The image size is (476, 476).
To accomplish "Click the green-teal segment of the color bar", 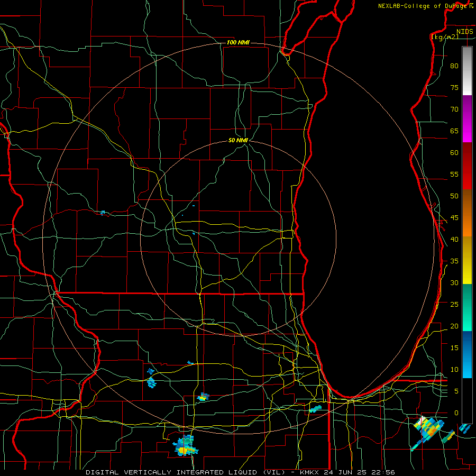I will point(467,307).
